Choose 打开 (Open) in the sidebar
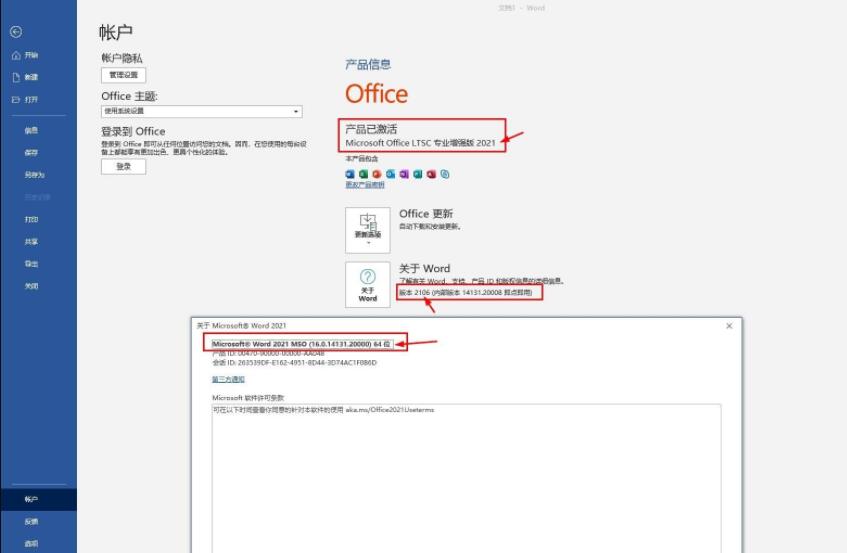 25,99
